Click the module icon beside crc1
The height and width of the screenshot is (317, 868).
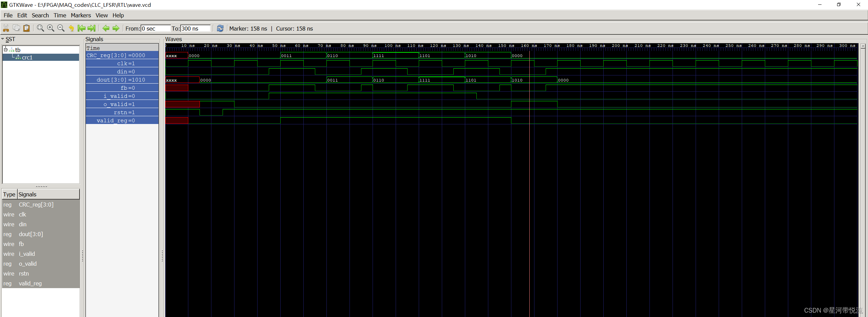(18, 57)
